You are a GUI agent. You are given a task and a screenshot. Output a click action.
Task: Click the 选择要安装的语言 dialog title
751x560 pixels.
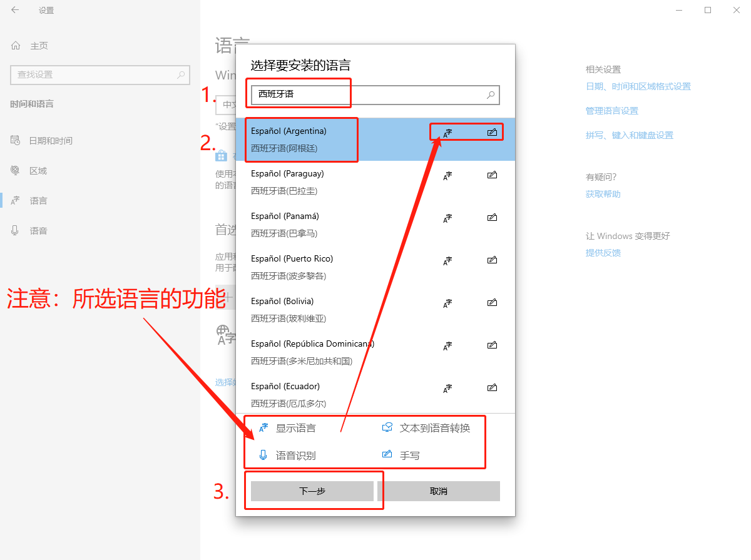pyautogui.click(x=300, y=65)
